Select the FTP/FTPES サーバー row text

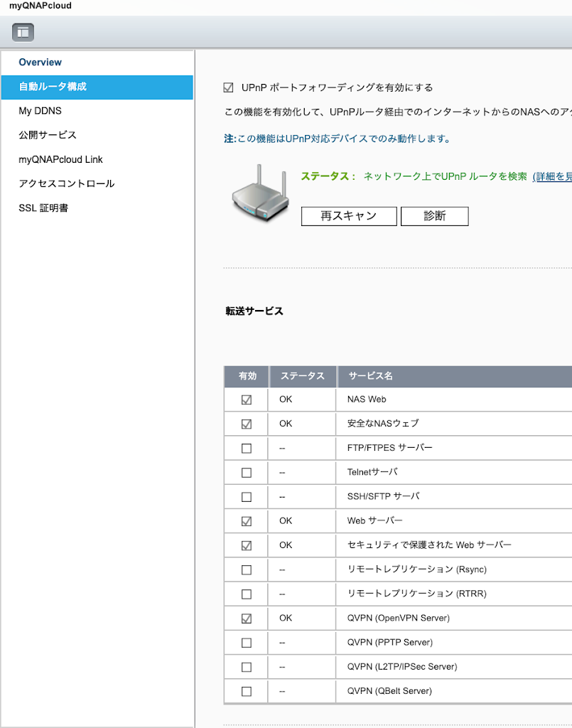(x=389, y=448)
